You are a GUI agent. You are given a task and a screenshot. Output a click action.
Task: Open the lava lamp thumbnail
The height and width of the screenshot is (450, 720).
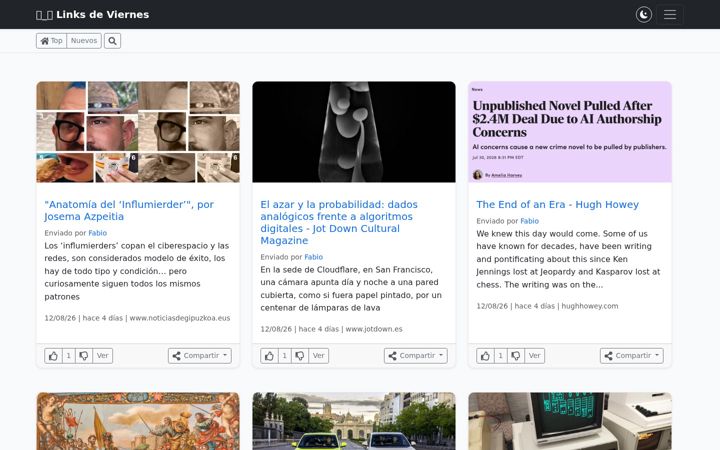(354, 132)
